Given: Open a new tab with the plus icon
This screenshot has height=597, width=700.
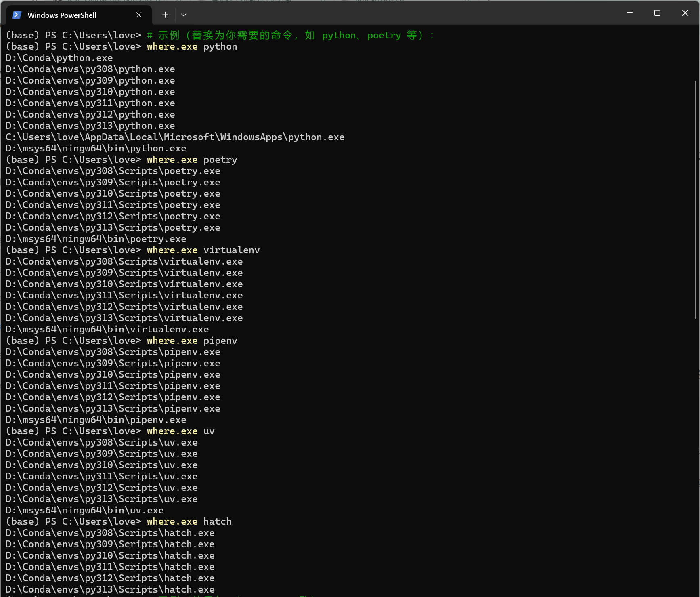Looking at the screenshot, I should [165, 15].
